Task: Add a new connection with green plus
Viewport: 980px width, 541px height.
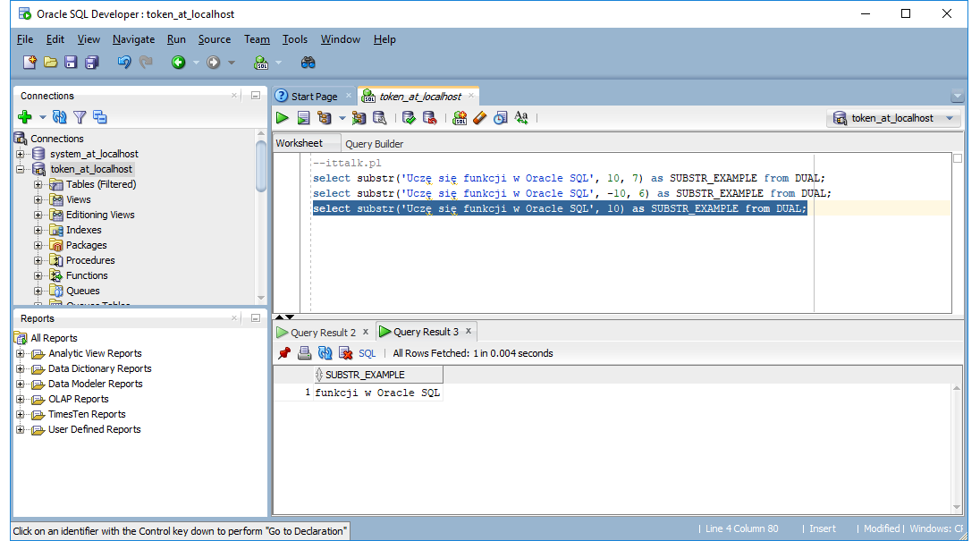Action: coord(25,117)
